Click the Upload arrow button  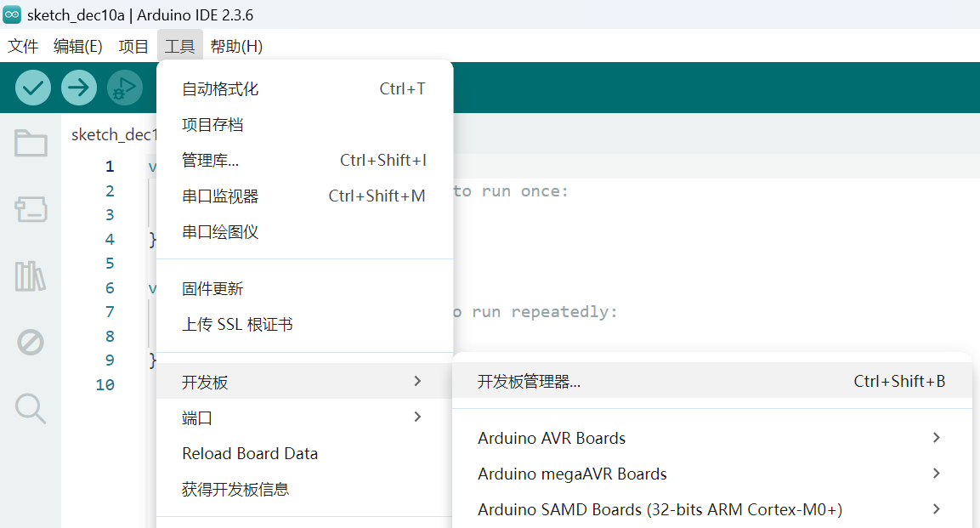(79, 88)
